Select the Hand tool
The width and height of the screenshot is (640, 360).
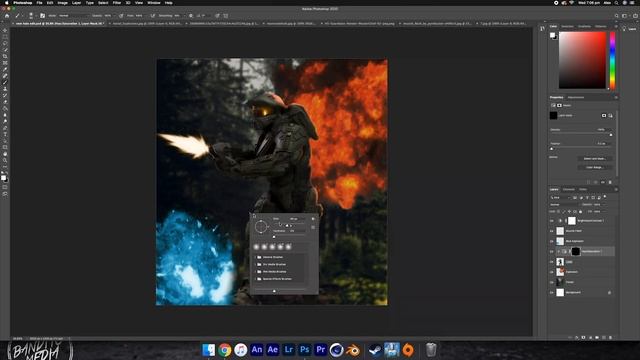5,154
